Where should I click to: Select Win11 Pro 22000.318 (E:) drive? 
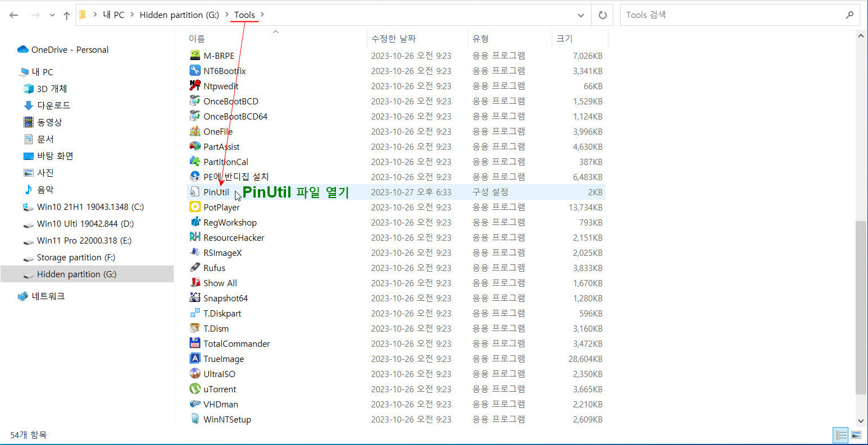[84, 240]
